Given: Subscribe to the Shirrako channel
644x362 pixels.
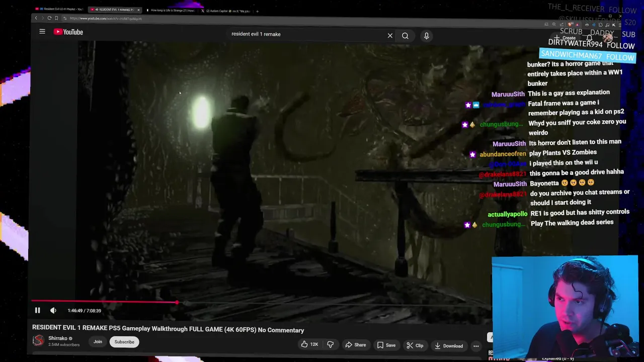Looking at the screenshot, I should click(124, 342).
